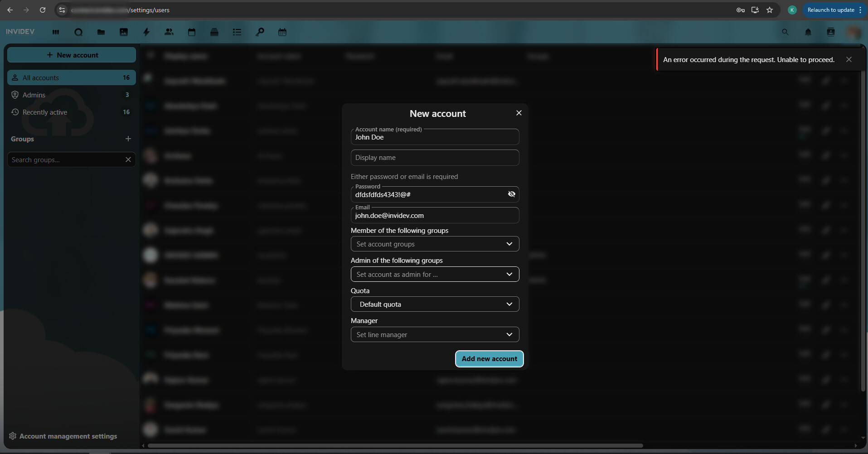Screen dimensions: 868x454
Task: Open the Files folder icon in top bar
Action: 101,32
